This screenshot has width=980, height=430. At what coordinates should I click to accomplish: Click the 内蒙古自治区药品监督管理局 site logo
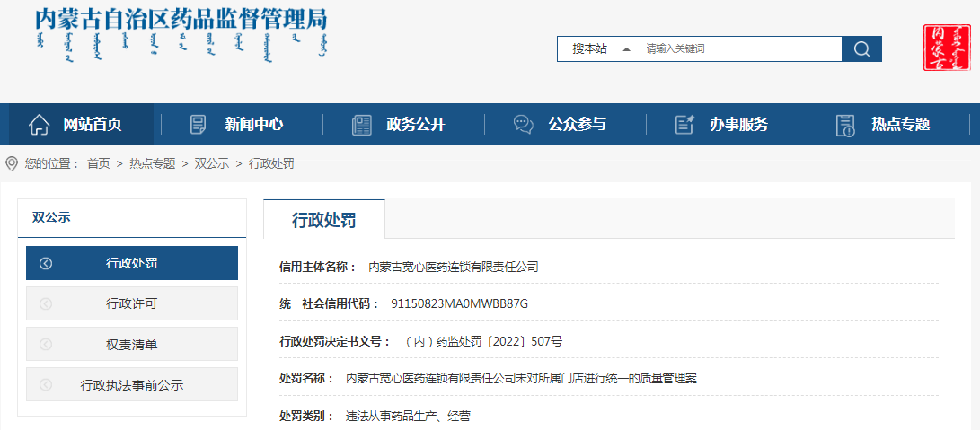coord(181,35)
